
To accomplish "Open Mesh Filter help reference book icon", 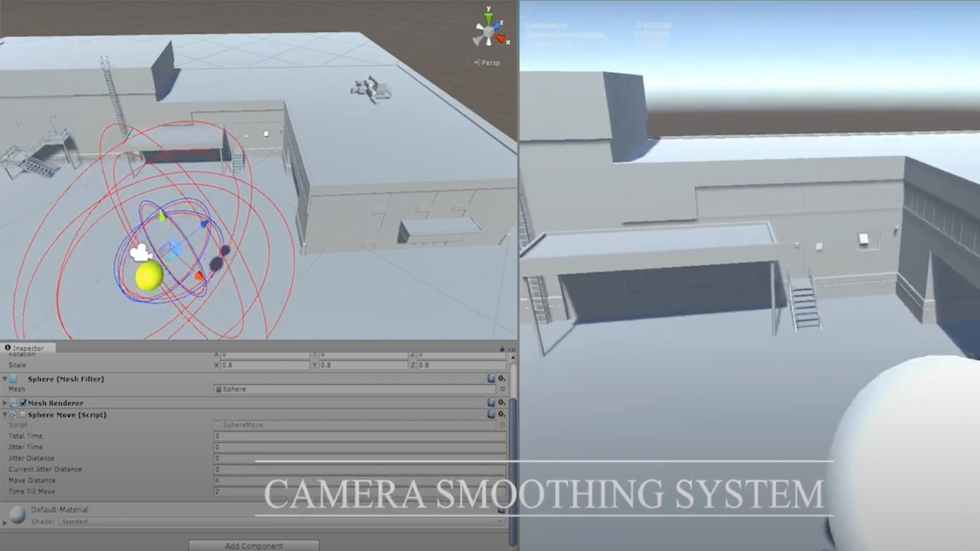I will pos(491,379).
